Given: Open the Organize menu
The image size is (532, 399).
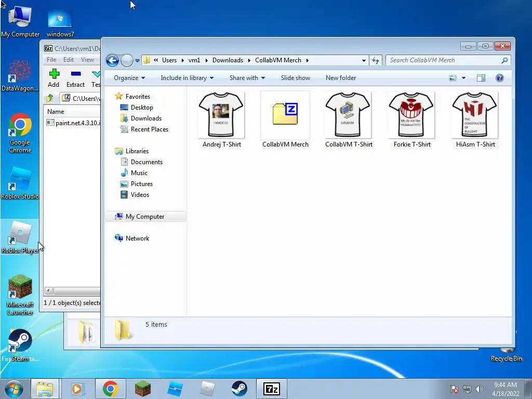Looking at the screenshot, I should point(129,78).
